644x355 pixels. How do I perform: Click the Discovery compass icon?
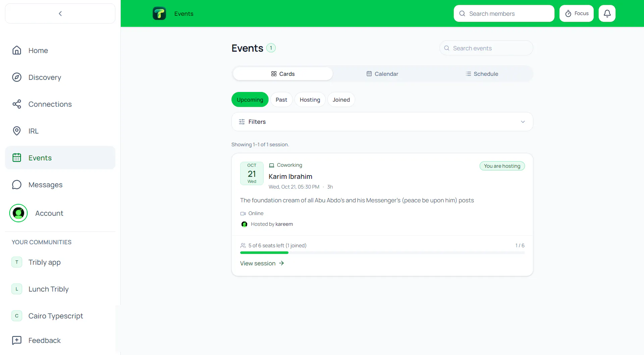coord(17,77)
